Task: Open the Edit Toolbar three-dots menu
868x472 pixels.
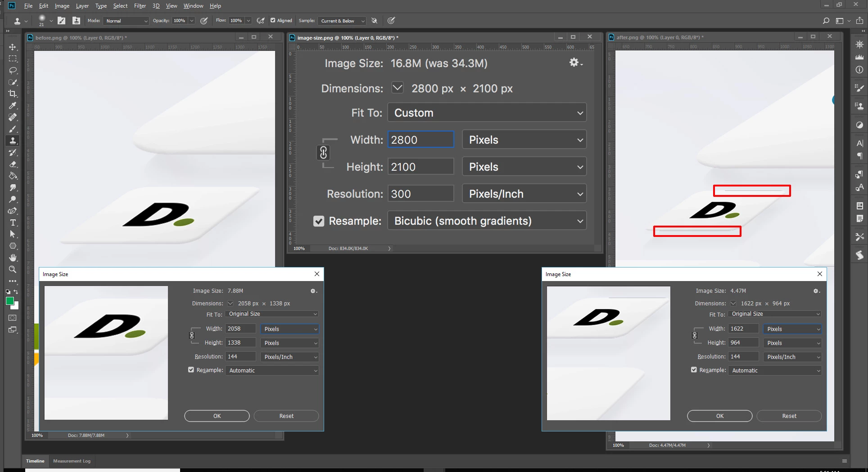Action: pos(13,281)
